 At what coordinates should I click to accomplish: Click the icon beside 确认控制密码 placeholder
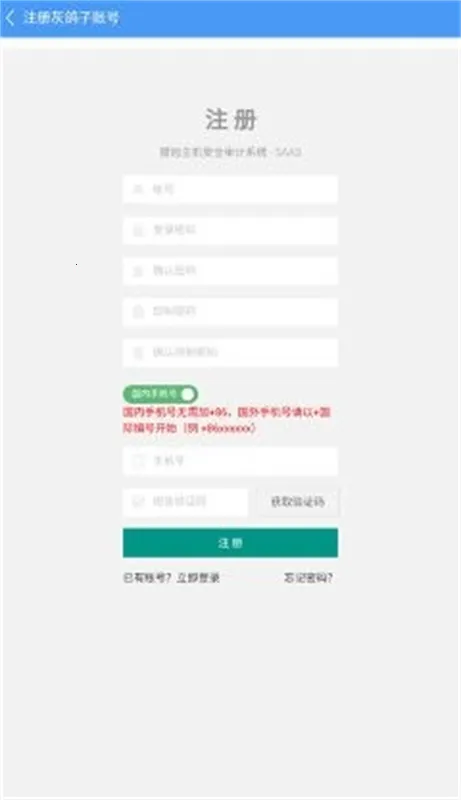click(x=138, y=352)
